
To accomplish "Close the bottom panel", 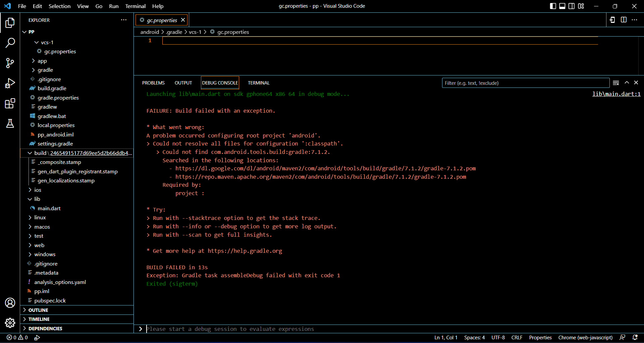I will click(x=636, y=82).
